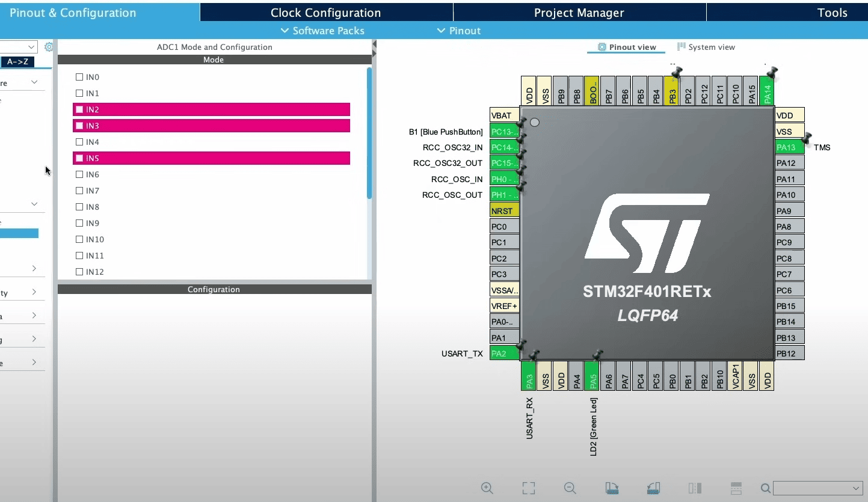Rotate the chip clockwise
This screenshot has width=868, height=502.
click(612, 488)
